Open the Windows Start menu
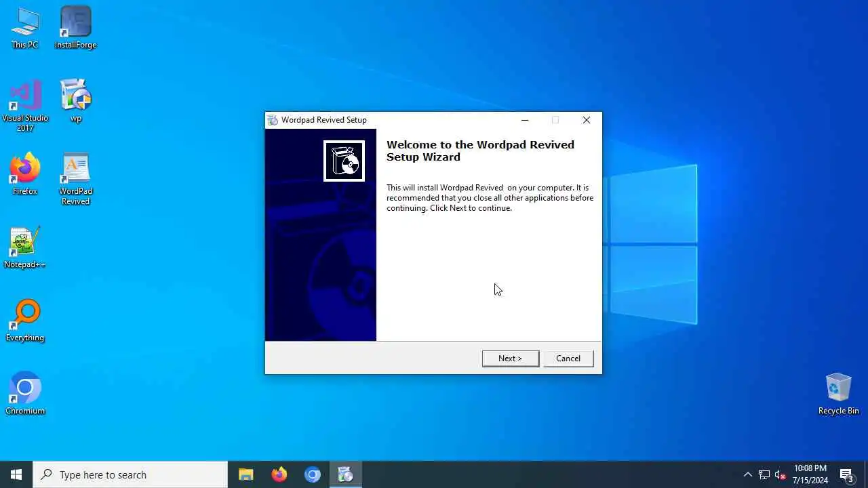The width and height of the screenshot is (868, 488). [16, 474]
